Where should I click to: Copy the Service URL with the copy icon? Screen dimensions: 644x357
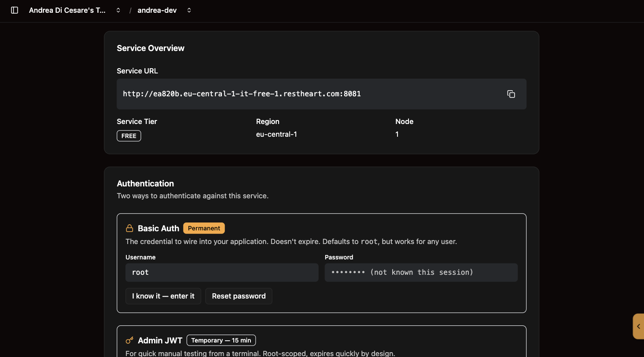pos(511,94)
